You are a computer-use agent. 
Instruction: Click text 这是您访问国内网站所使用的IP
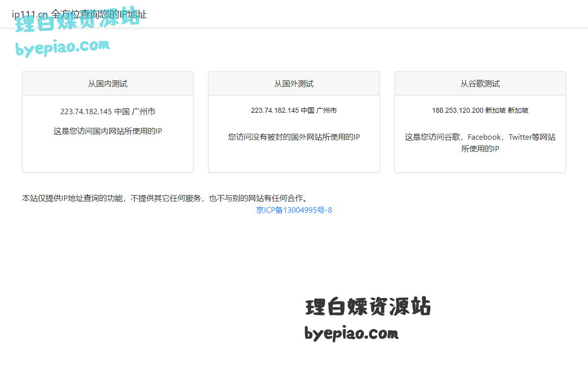coord(108,131)
